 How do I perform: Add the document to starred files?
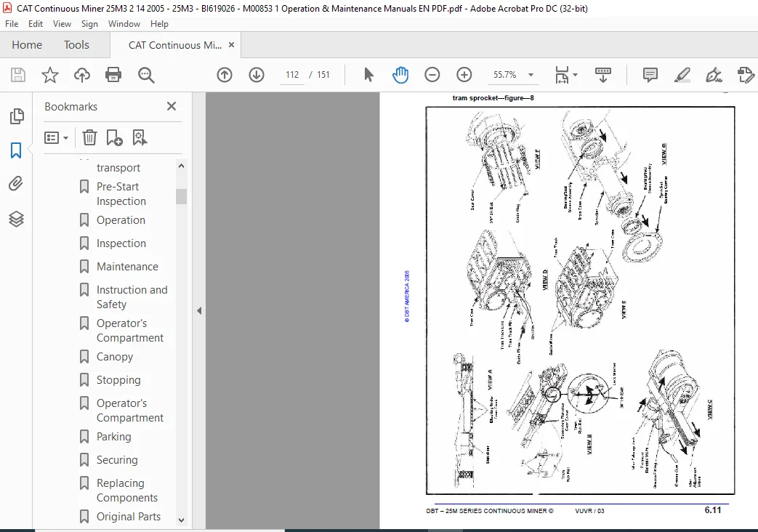click(50, 75)
